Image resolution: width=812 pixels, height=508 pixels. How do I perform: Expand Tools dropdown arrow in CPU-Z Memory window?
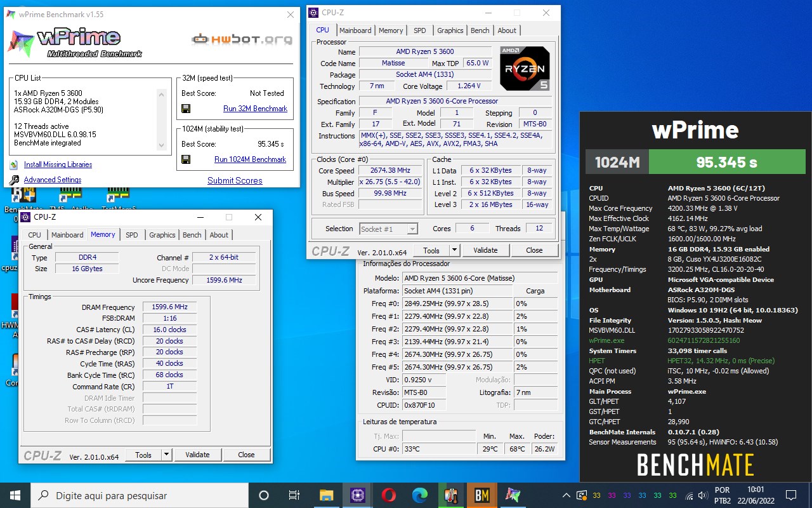point(166,455)
